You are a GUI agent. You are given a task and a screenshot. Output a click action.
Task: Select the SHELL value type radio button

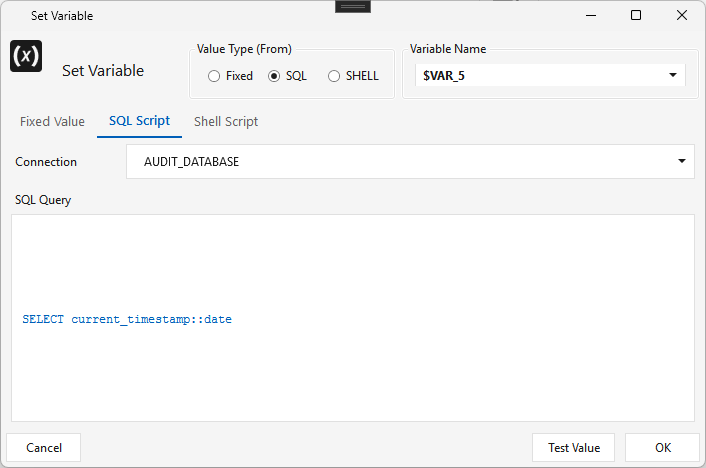334,76
